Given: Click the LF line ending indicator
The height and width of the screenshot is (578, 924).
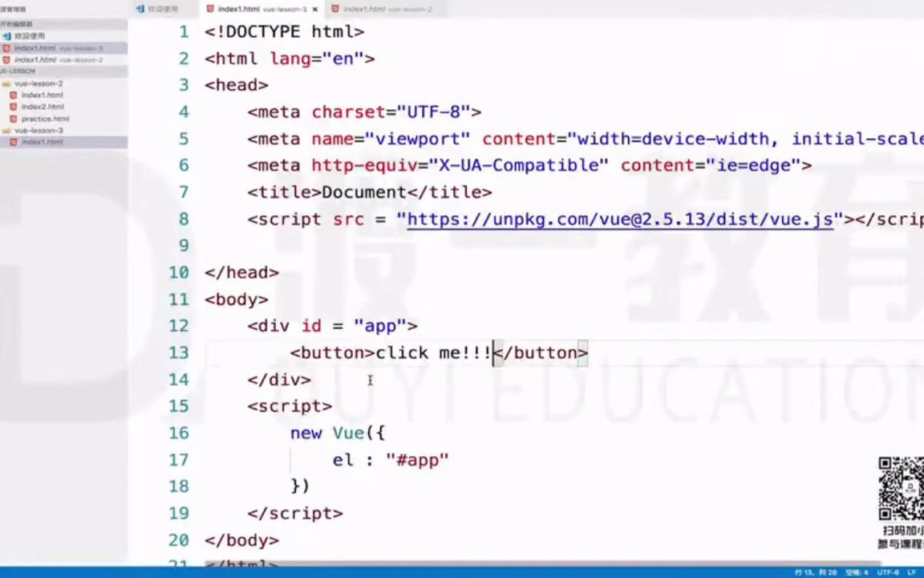Looking at the screenshot, I should point(910,572).
